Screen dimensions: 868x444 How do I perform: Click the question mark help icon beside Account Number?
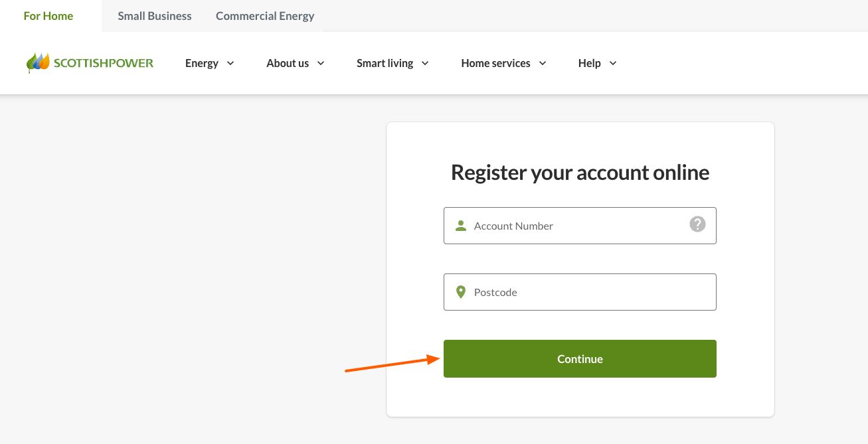(x=697, y=224)
